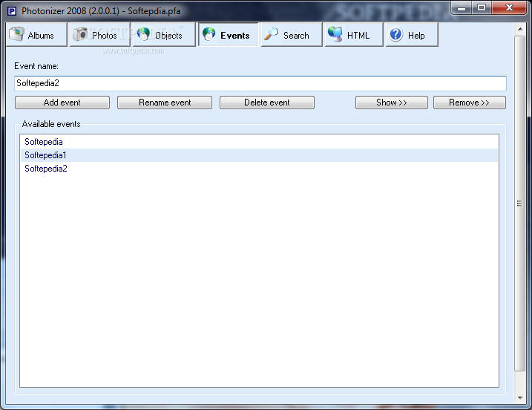Viewport: 532px width, 410px height.
Task: Select Softepedia in available events list
Action: click(259, 142)
